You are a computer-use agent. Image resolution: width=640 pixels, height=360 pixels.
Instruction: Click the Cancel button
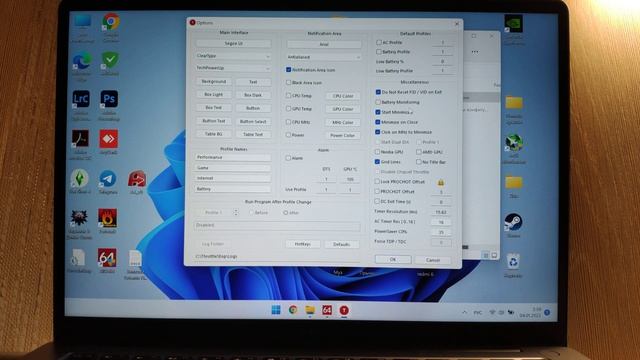pyautogui.click(x=433, y=260)
